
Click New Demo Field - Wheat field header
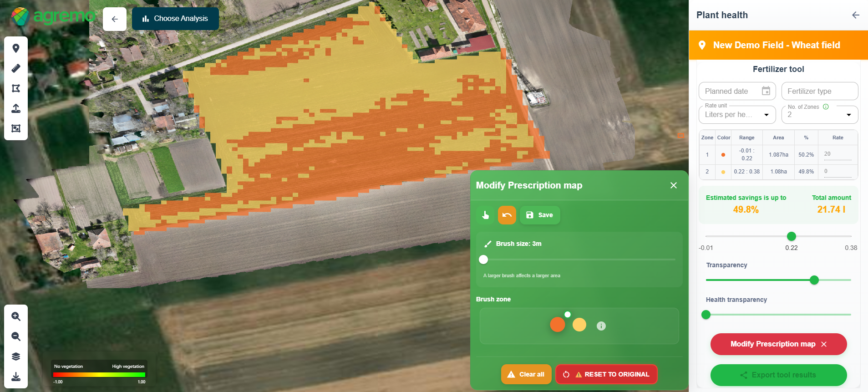pos(778,45)
